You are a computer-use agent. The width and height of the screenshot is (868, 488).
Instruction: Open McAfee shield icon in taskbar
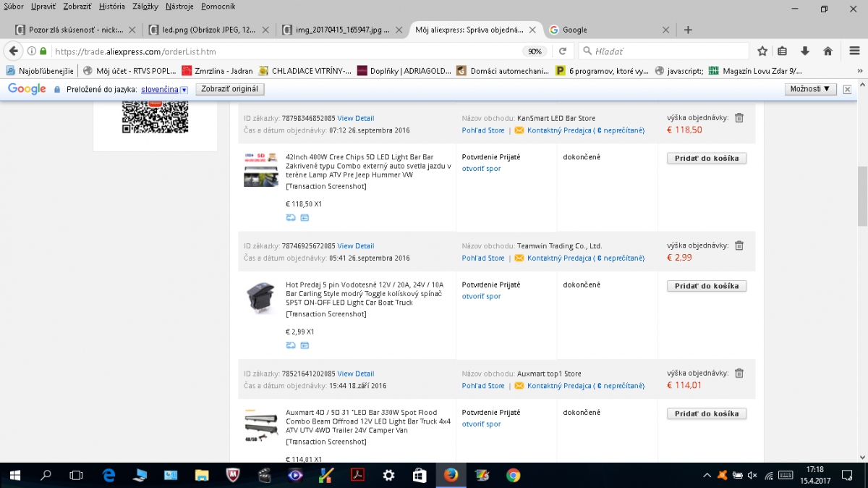pos(233,476)
